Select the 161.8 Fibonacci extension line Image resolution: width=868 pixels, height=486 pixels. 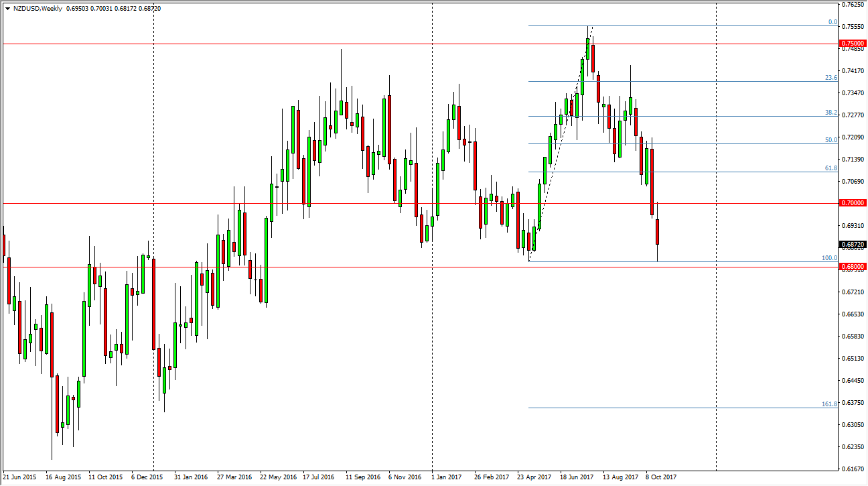point(670,407)
